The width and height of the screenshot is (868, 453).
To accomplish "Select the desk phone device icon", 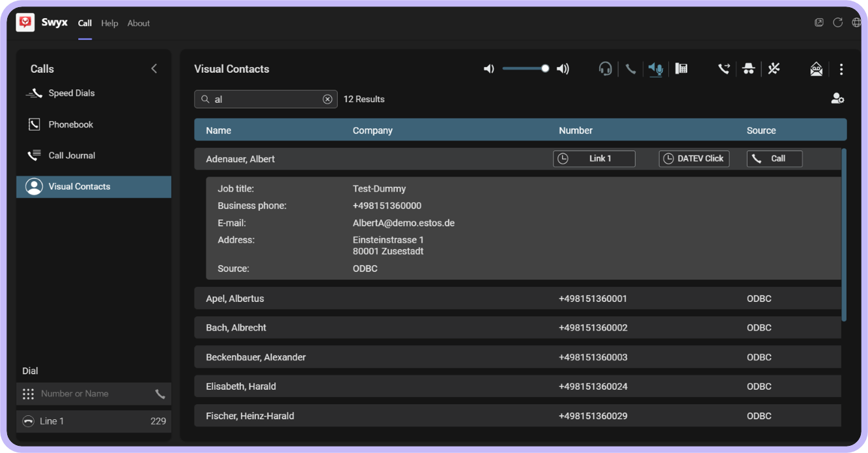I will (x=681, y=69).
